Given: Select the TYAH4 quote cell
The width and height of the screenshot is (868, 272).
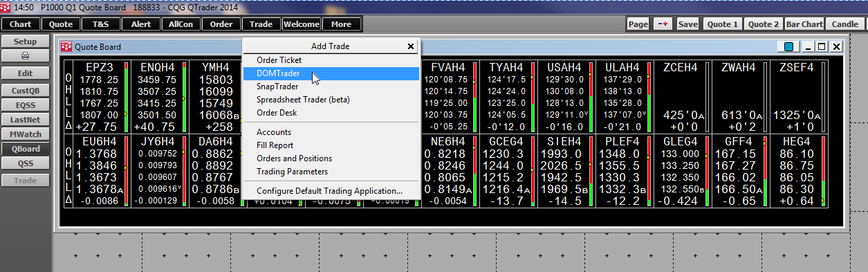Looking at the screenshot, I should pyautogui.click(x=508, y=97).
